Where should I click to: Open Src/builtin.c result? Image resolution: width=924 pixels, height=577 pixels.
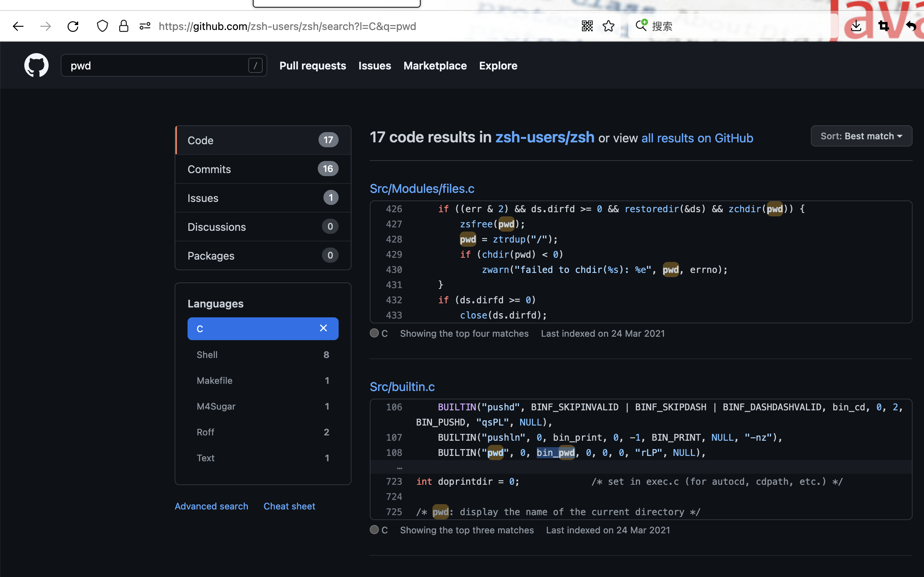(x=402, y=386)
